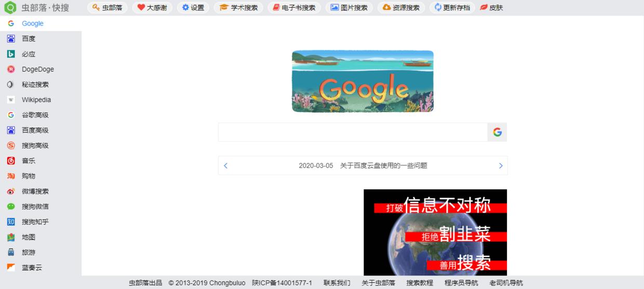Select the 旅游 travel icon

tap(11, 252)
